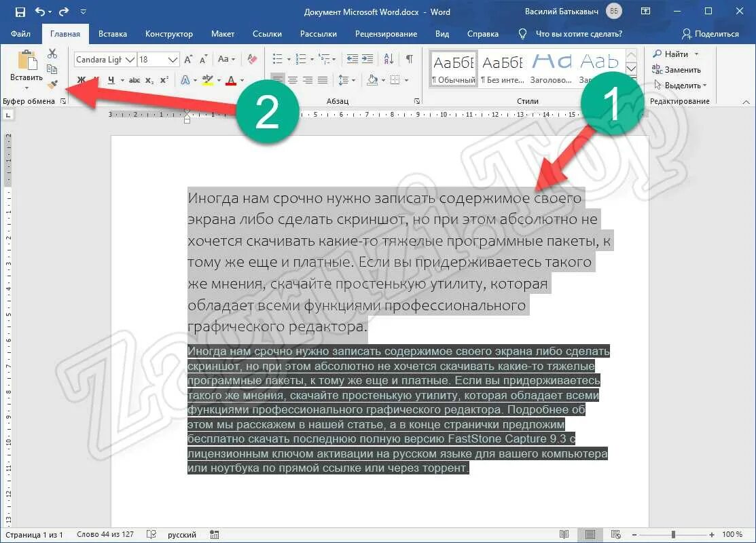
Task: Click the Copy icon in clipboard group
Action: coord(52,69)
